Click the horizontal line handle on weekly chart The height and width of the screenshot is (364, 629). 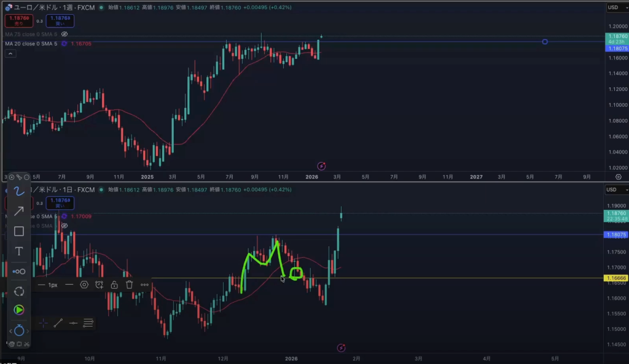[545, 42]
